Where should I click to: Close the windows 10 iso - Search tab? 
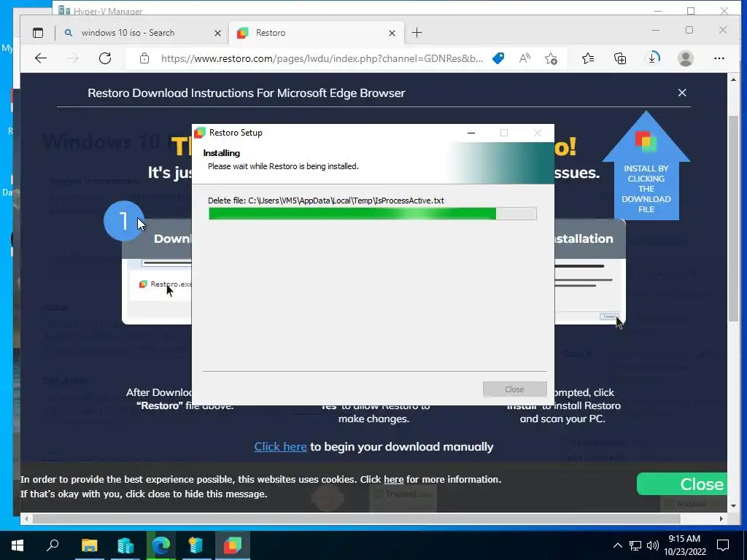[x=217, y=33]
